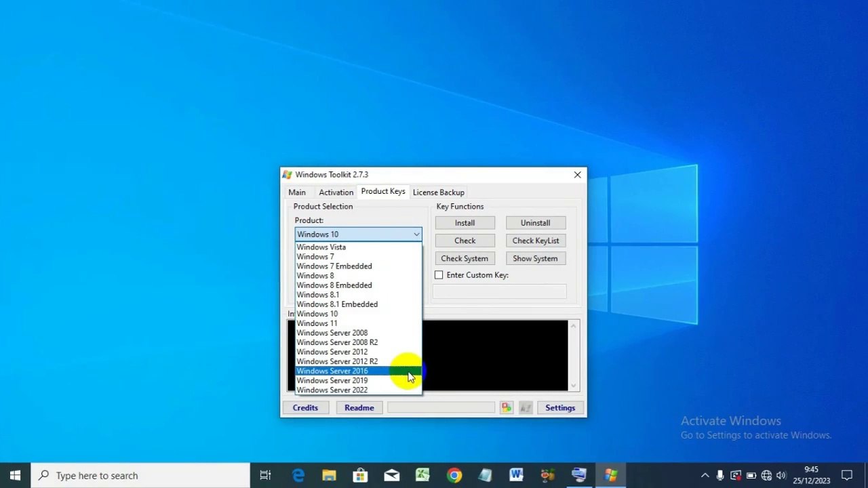Open Microsoft Word from the taskbar
Screen dimensions: 868x488
(x=516, y=475)
